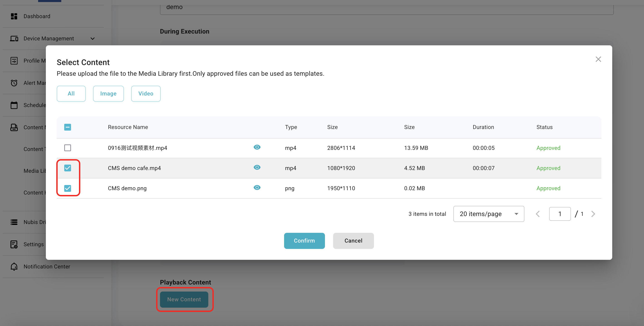Image resolution: width=644 pixels, height=326 pixels.
Task: Filter content by Image tab
Action: pyautogui.click(x=108, y=94)
